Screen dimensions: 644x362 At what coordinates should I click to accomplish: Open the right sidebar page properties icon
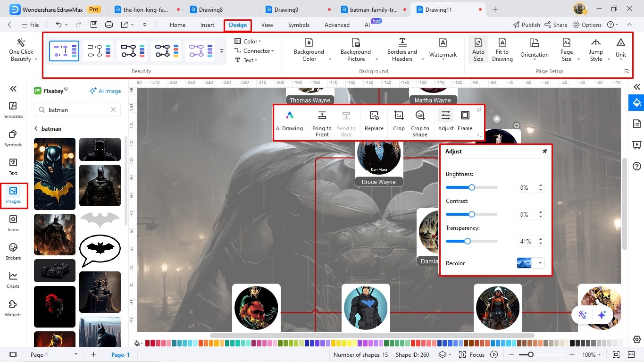(637, 124)
